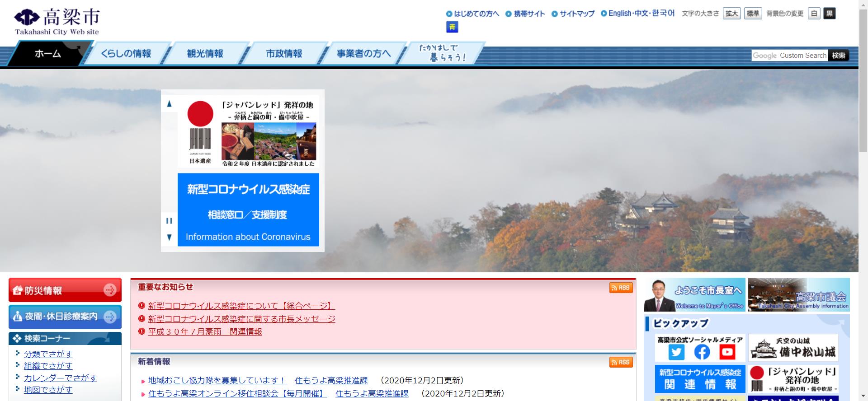
Task: Open the Twitter social media icon
Action: 676,352
